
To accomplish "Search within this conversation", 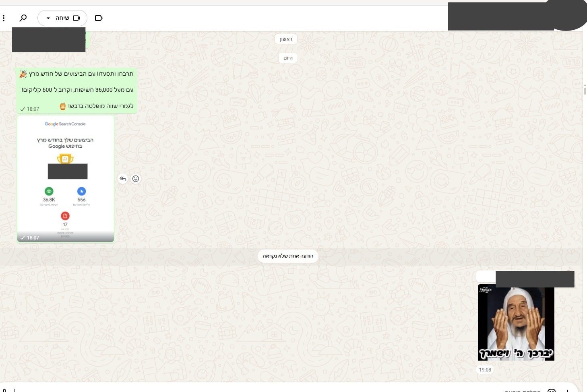I will (23, 18).
